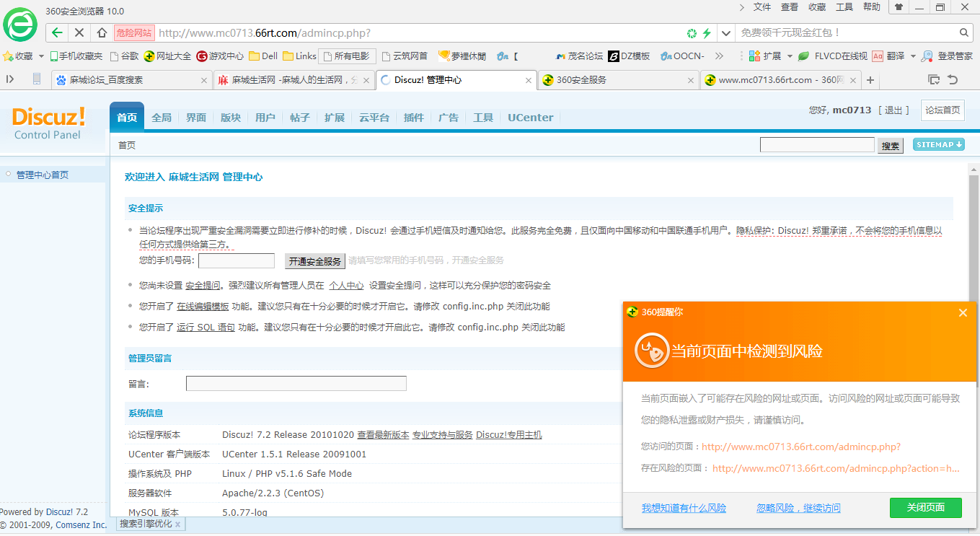Click the 搜索 button in admin panel
980x536 pixels.
[x=891, y=146]
